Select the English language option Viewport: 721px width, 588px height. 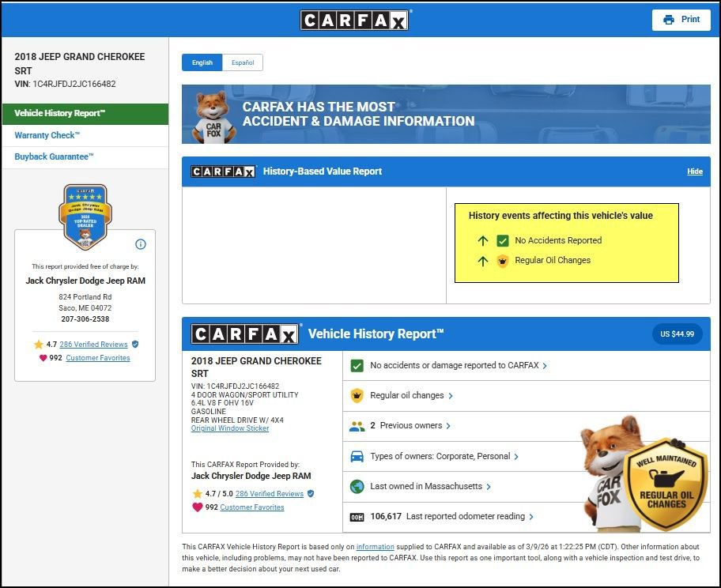[x=202, y=62]
